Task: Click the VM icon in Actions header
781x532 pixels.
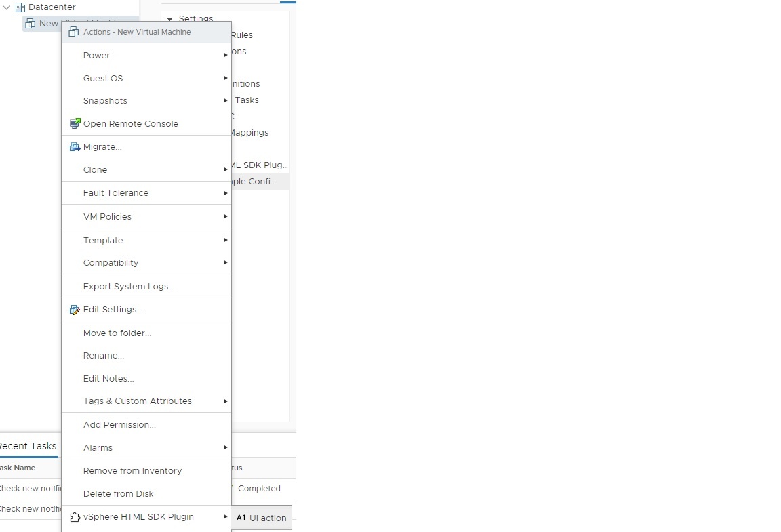Action: (x=74, y=32)
